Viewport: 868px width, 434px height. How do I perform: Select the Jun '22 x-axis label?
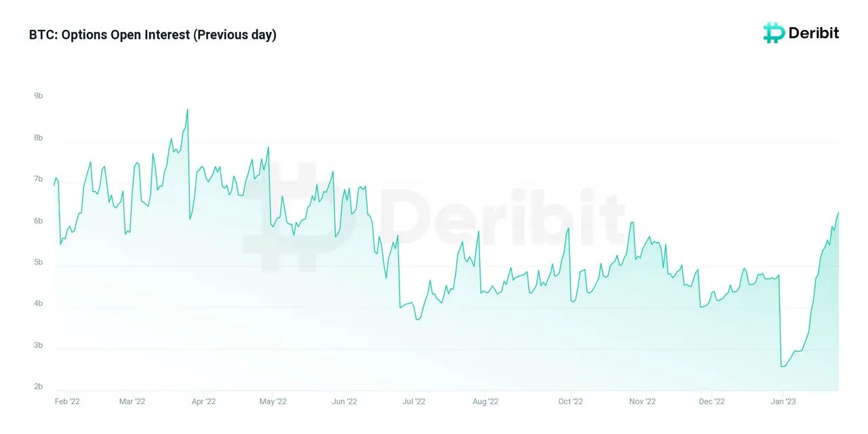[x=344, y=401]
